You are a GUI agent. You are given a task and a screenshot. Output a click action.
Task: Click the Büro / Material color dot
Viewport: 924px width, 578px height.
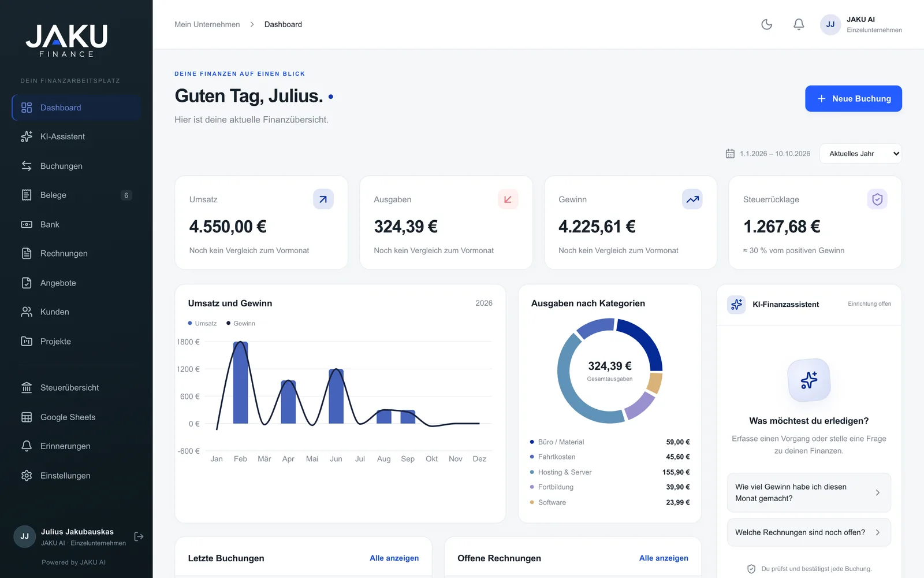(x=532, y=442)
